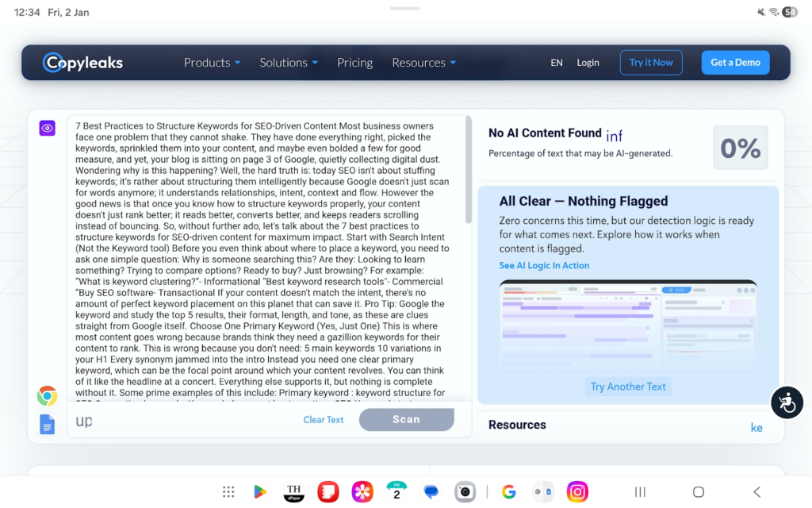Click the Clear Text link
812x508 pixels.
click(324, 420)
